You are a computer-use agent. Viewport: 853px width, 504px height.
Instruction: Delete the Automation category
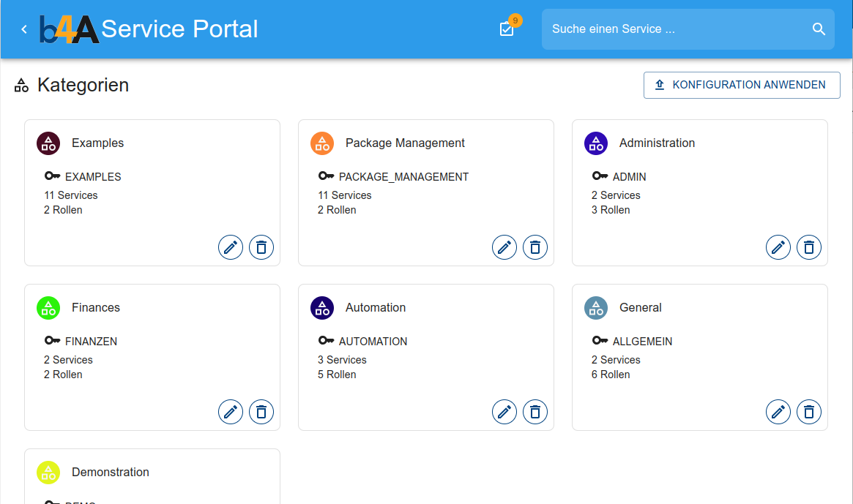tap(535, 412)
